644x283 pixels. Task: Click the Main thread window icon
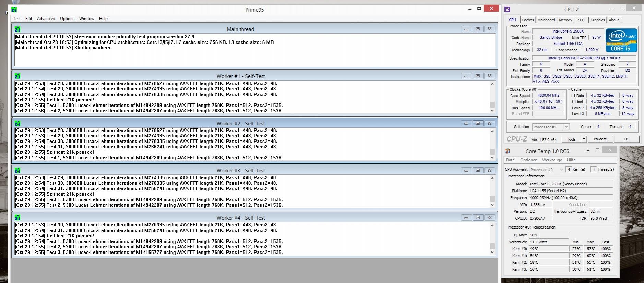[x=17, y=29]
